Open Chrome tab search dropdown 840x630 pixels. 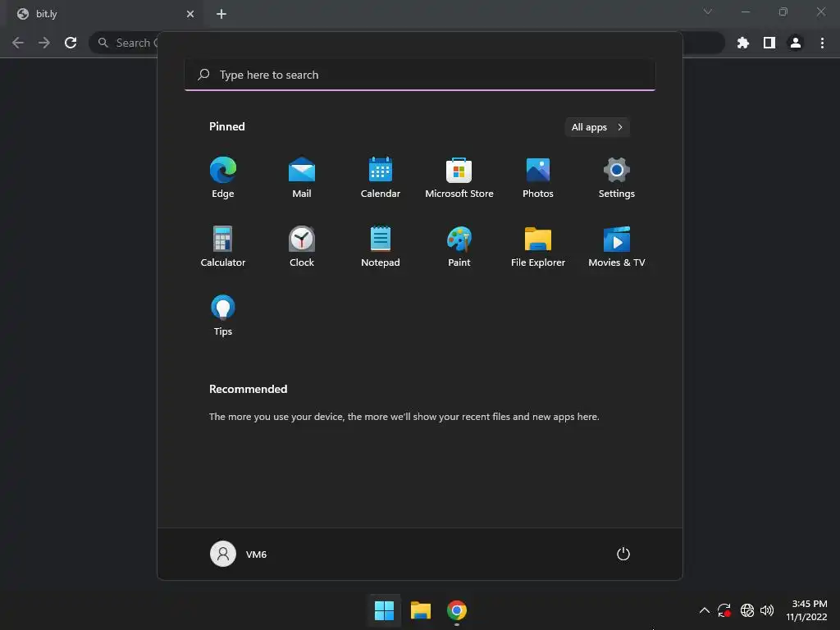(708, 11)
